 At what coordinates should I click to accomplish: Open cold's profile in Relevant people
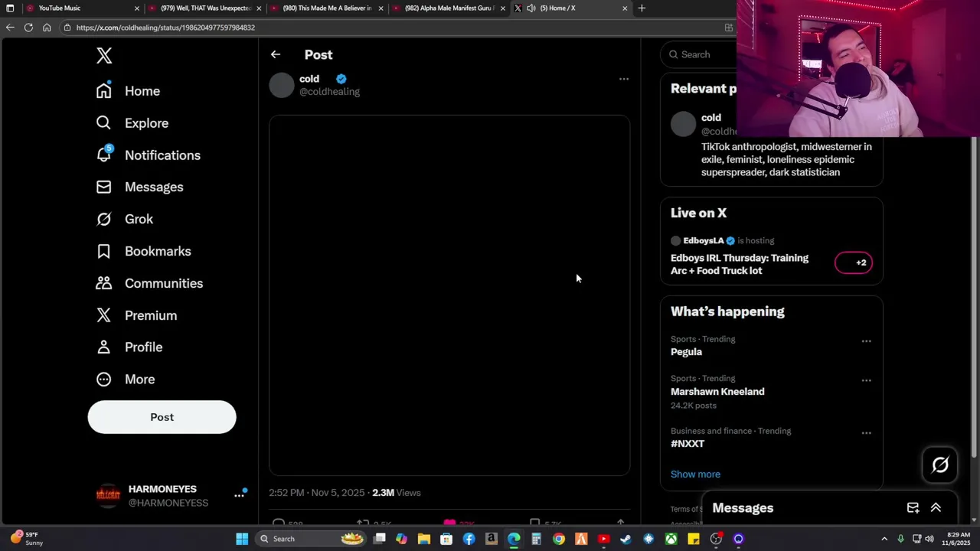(x=711, y=118)
